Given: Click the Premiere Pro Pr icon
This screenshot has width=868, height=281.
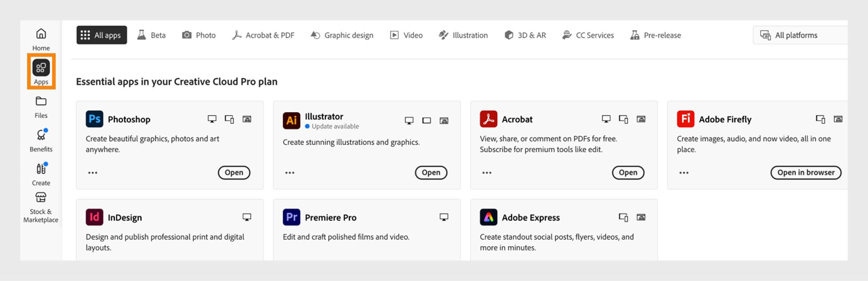Looking at the screenshot, I should [x=292, y=217].
